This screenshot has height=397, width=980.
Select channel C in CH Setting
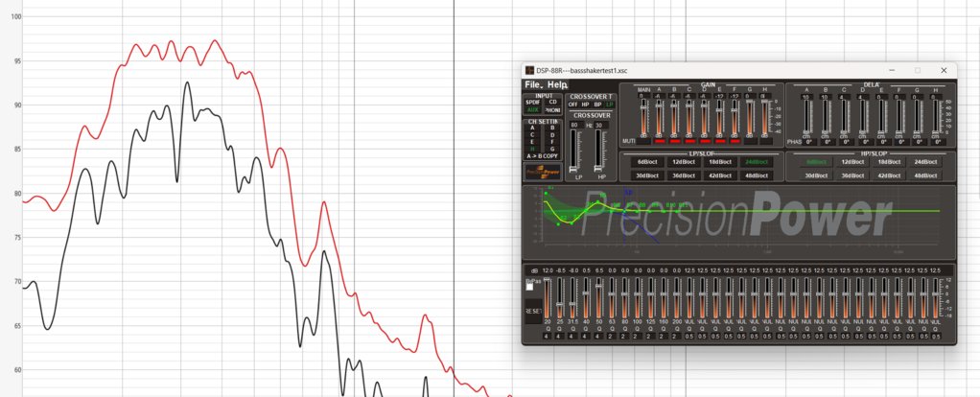(x=532, y=134)
